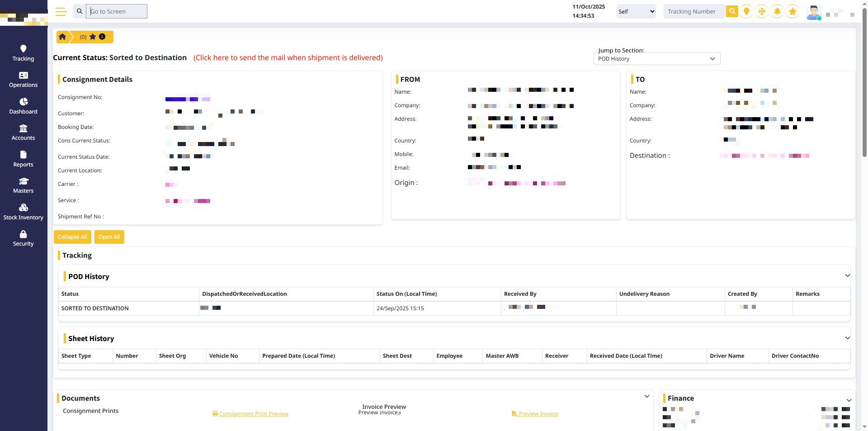Click the orange tracking search button
The image size is (868, 431).
coord(732,11)
